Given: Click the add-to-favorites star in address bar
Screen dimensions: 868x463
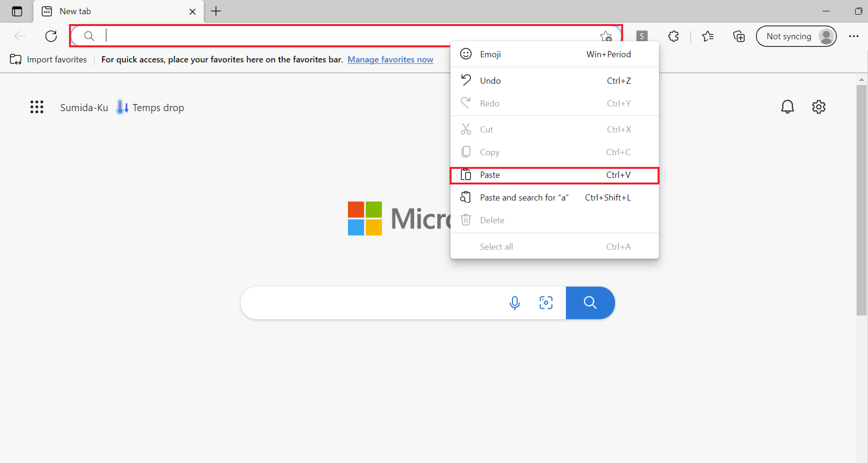Looking at the screenshot, I should point(606,36).
